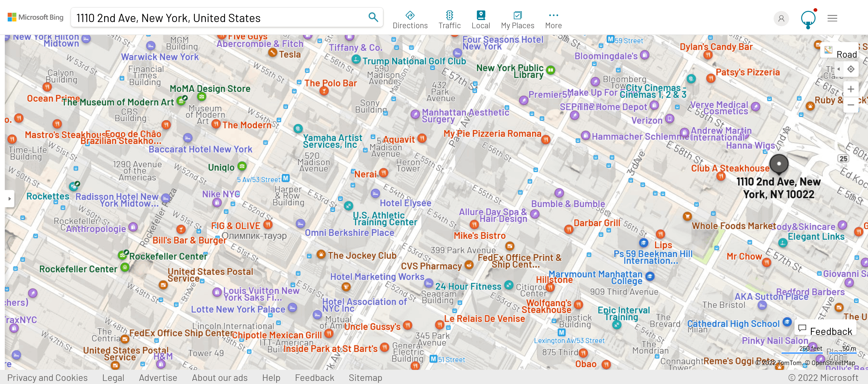Viewport: 868px width, 384px height.
Task: Click the Wolfgang's Steakhouse pin
Action: click(578, 304)
